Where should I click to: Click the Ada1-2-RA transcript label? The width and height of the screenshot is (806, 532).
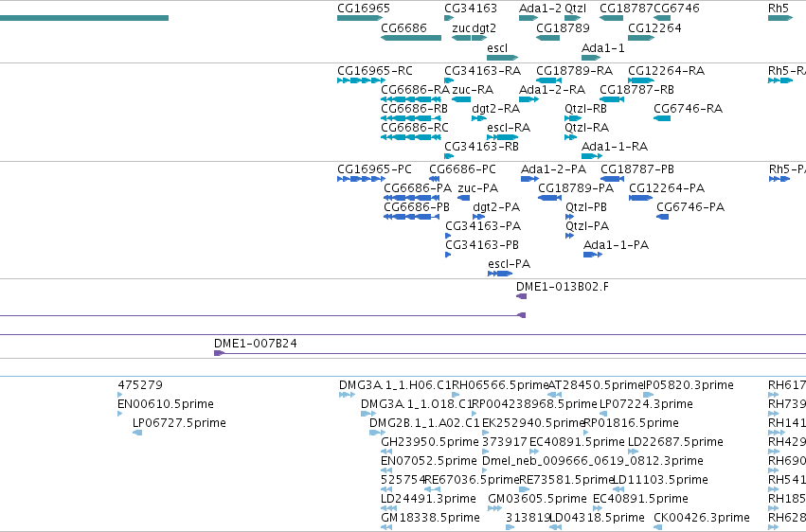tap(552, 90)
